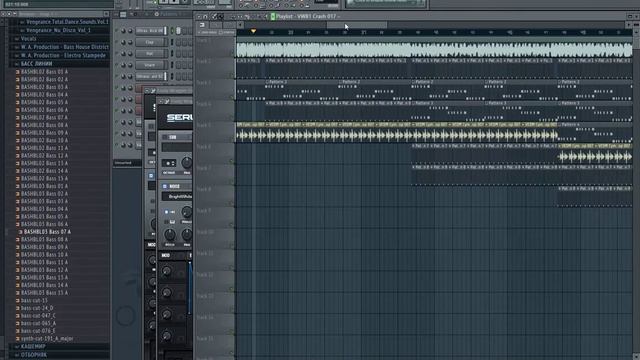Adjust Hat channel volume knob
Screen dimensions: 640x360
click(x=130, y=53)
